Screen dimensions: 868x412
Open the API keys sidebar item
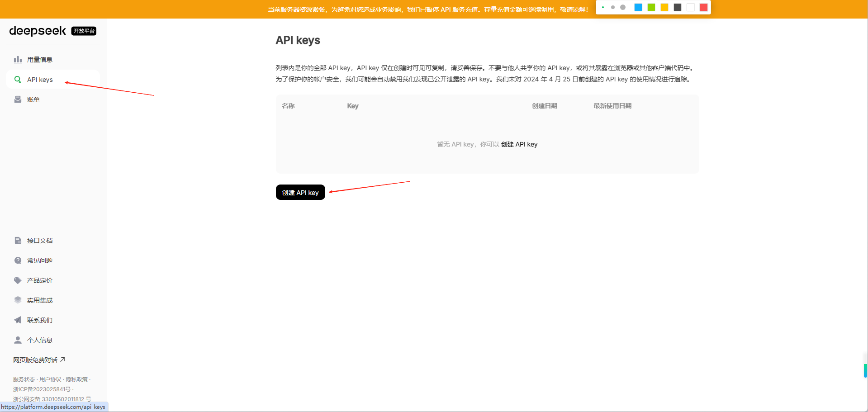click(x=53, y=80)
